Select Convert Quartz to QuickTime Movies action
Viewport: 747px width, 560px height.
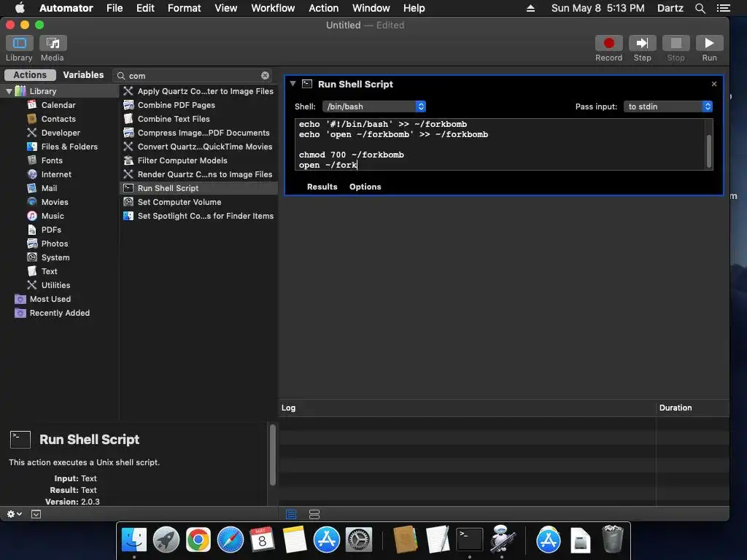(x=198, y=146)
